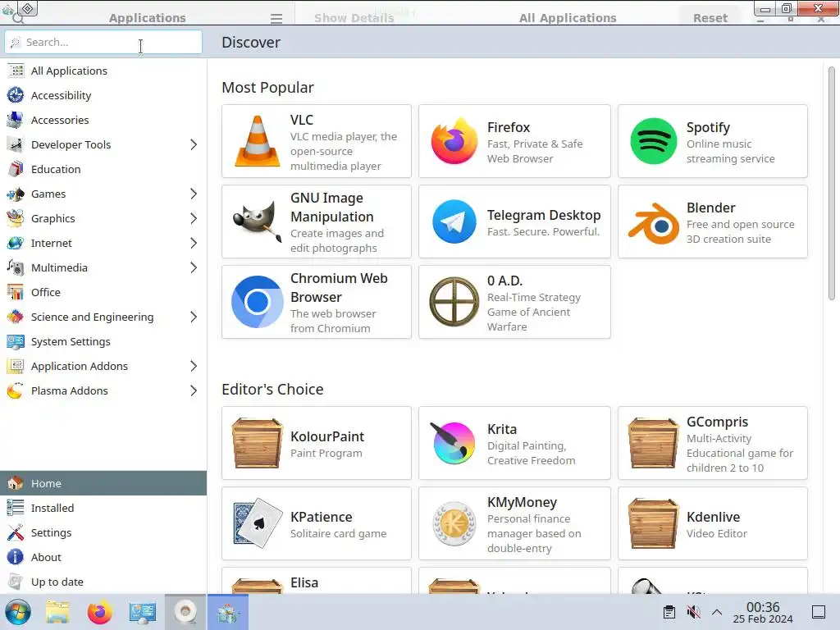This screenshot has height=630, width=840.
Task: Expand the Application Addons chevron
Action: pyautogui.click(x=194, y=367)
